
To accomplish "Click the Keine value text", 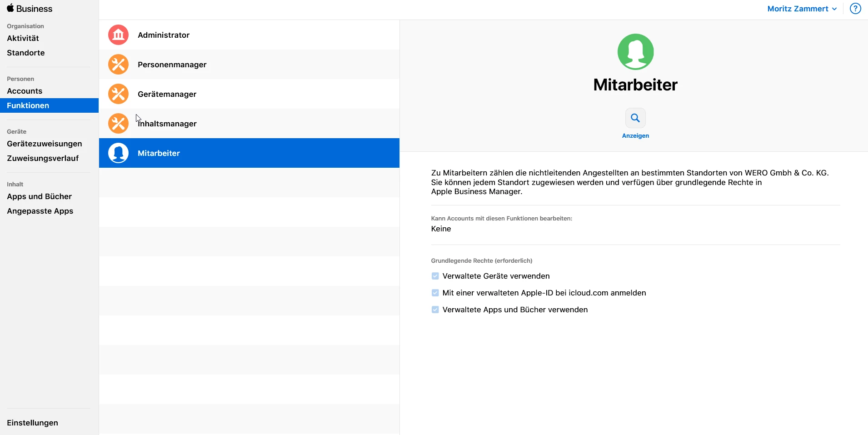I will click(x=441, y=229).
